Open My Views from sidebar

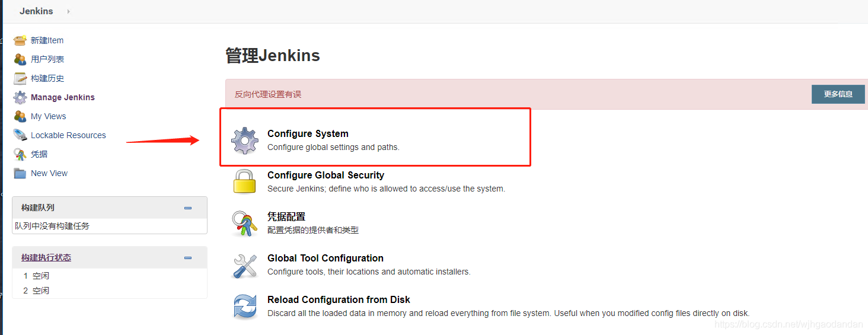(x=48, y=116)
